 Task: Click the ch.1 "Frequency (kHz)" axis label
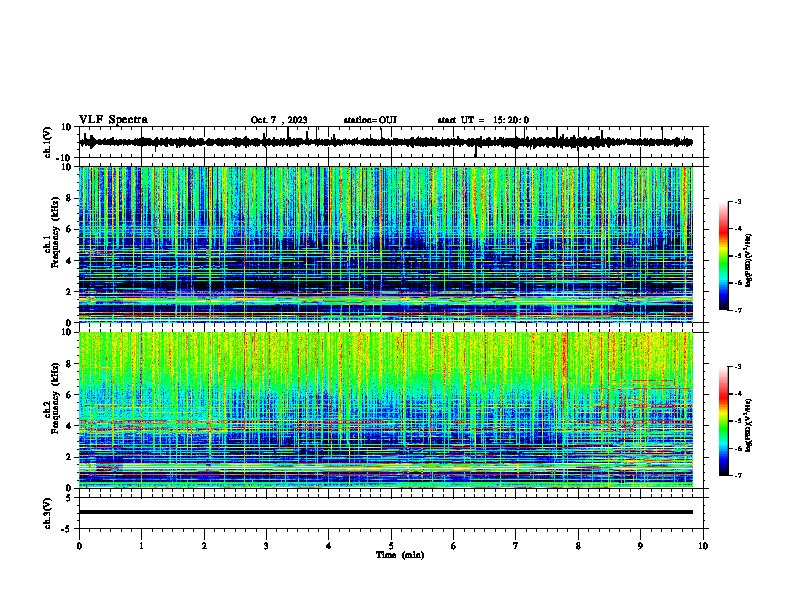click(55, 233)
